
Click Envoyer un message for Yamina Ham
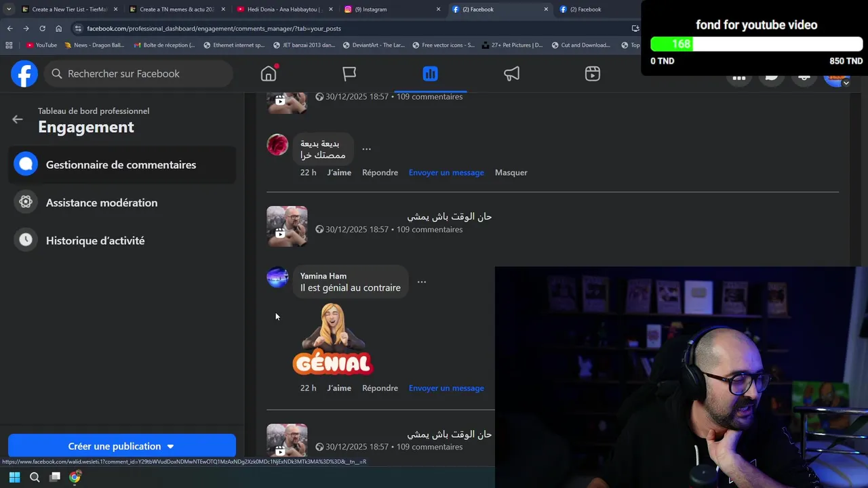[x=446, y=388]
